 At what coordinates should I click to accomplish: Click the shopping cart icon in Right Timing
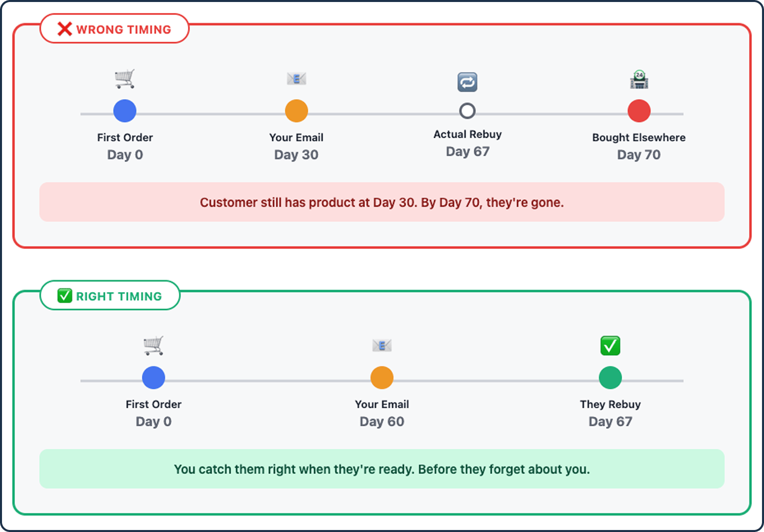coord(153,346)
